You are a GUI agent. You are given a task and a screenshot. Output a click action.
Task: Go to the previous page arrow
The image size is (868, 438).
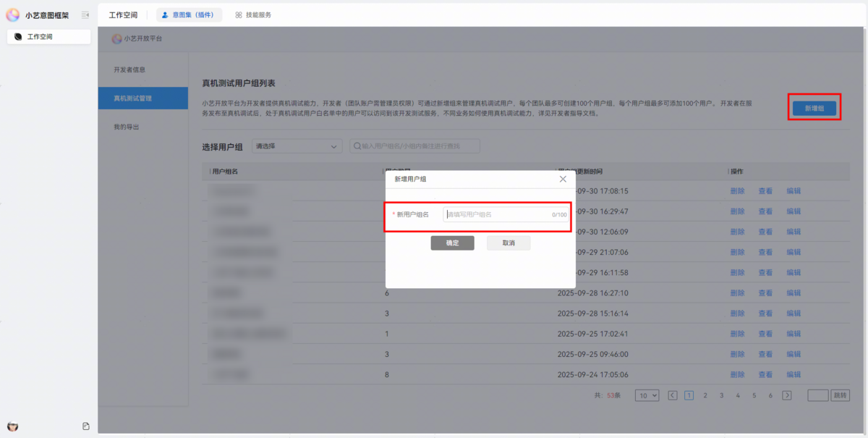[x=673, y=395]
